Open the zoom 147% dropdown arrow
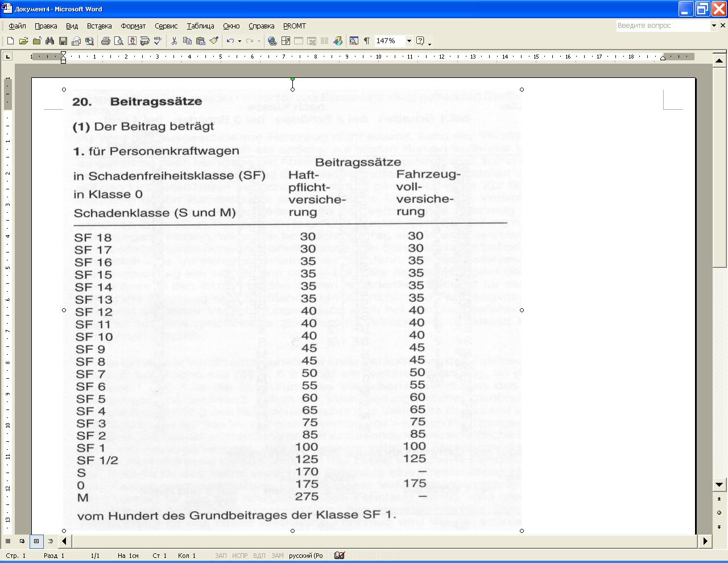The image size is (728, 563). pos(408,41)
